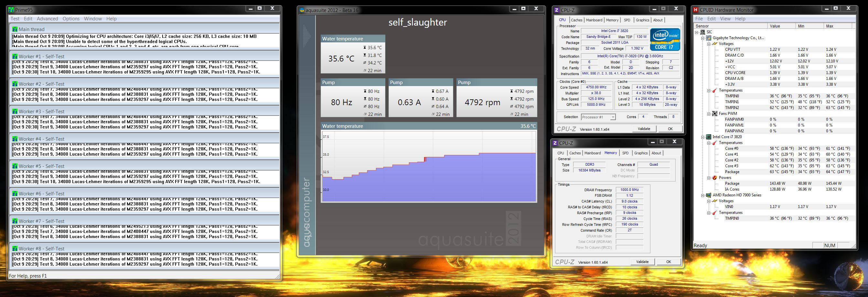Image resolution: width=868 pixels, height=297 pixels.
Task: Switch to SPD tab in lower CPU-Z
Action: pyautogui.click(x=626, y=153)
